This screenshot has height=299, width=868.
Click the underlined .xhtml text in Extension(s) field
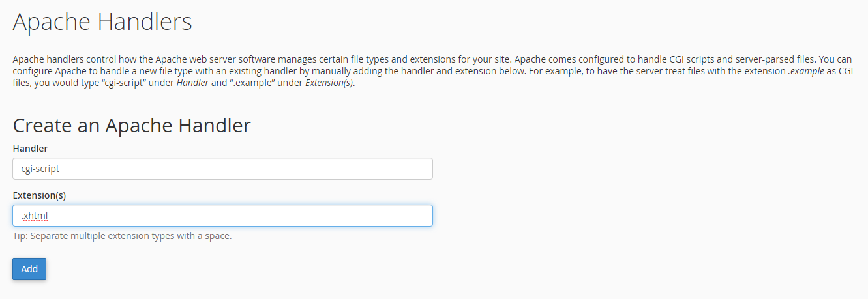[35, 216]
